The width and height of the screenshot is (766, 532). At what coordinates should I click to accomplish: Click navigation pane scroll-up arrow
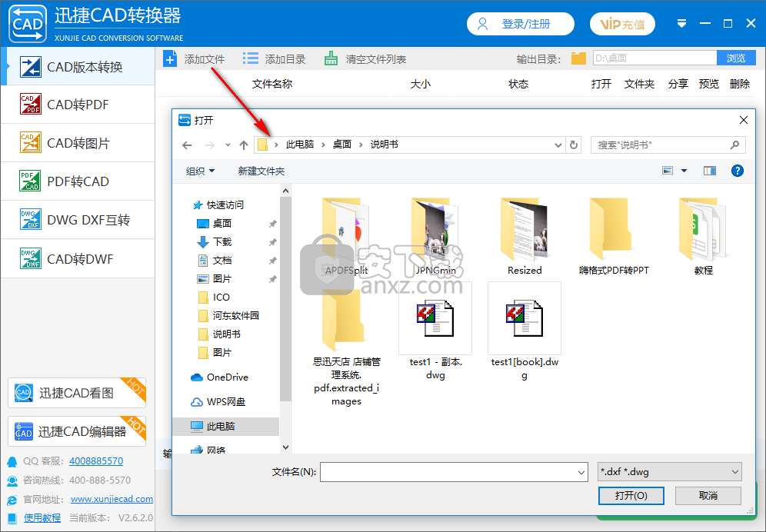point(286,191)
